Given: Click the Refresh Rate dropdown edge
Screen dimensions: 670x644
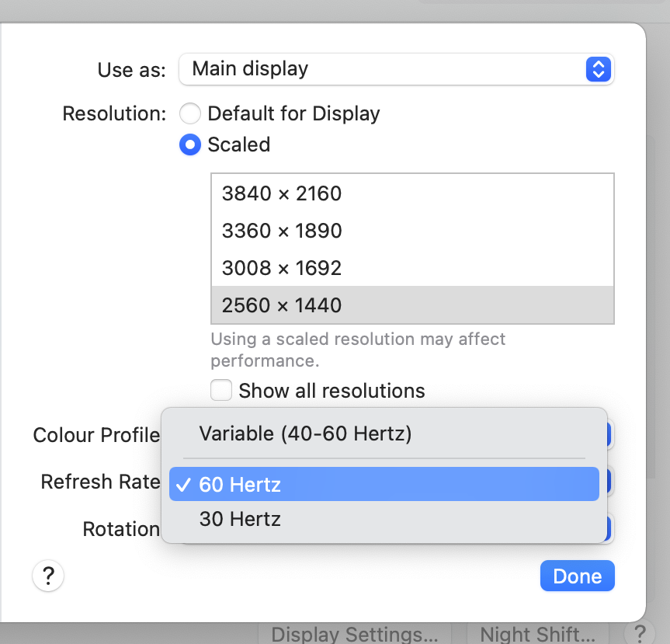Looking at the screenshot, I should pos(610,482).
